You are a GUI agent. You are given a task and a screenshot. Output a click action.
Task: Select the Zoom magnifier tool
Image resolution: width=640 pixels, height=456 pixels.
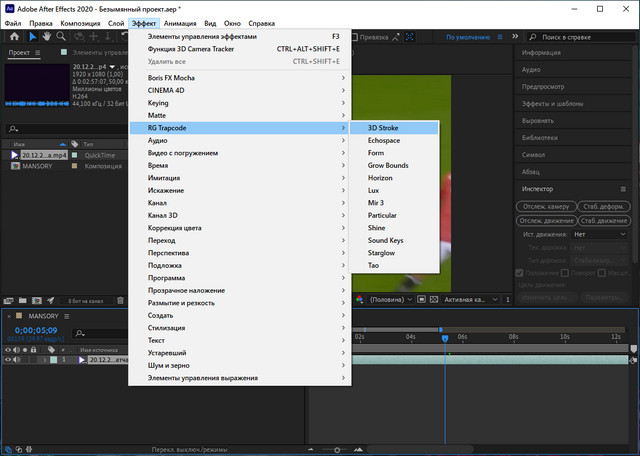pos(61,36)
